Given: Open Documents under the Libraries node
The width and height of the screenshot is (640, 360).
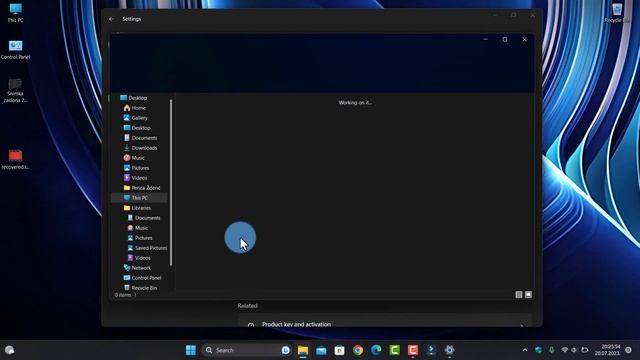Looking at the screenshot, I should click(x=144, y=218).
